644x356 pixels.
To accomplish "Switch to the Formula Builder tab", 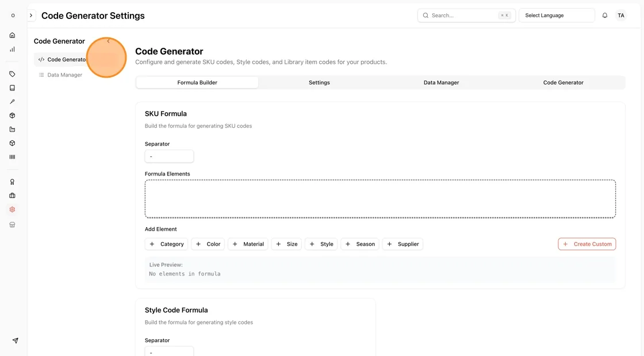I will click(197, 83).
